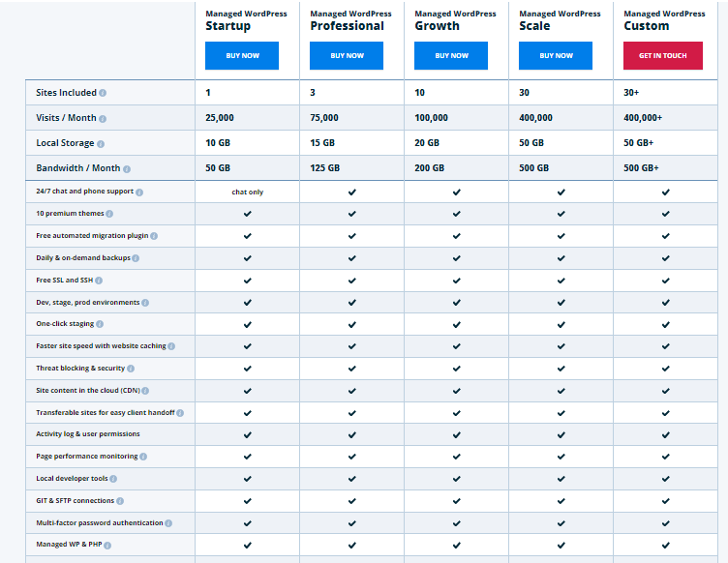Click the info icon beside Visits / Month

pos(103,119)
